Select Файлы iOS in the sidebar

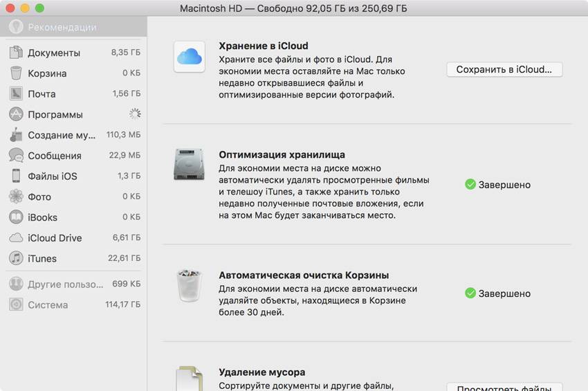coord(52,176)
